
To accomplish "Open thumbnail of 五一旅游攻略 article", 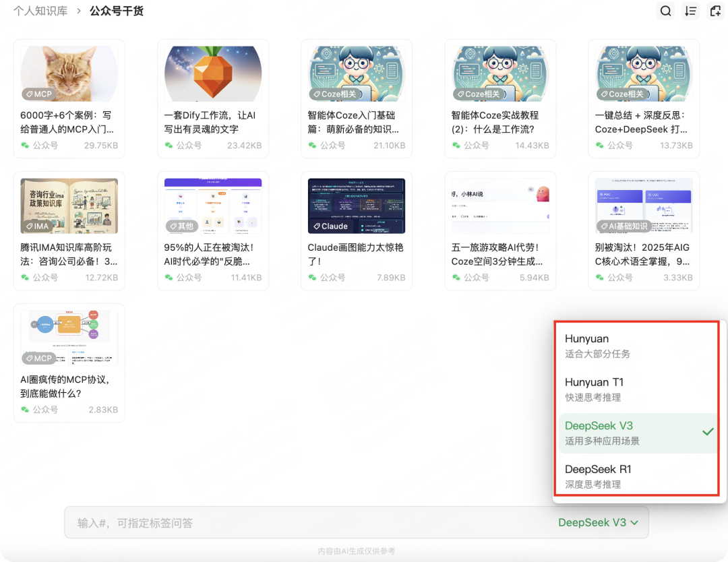I will (x=500, y=206).
